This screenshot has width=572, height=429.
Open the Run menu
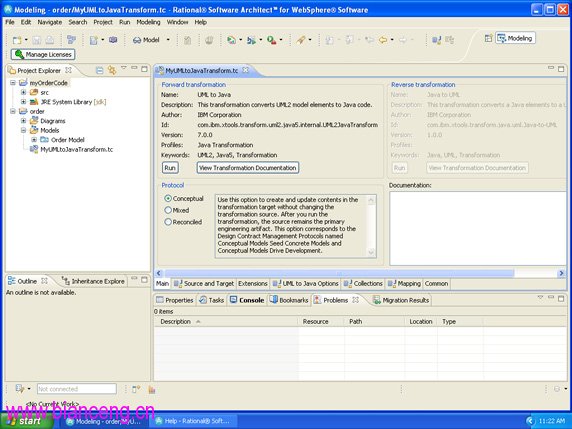[x=124, y=22]
